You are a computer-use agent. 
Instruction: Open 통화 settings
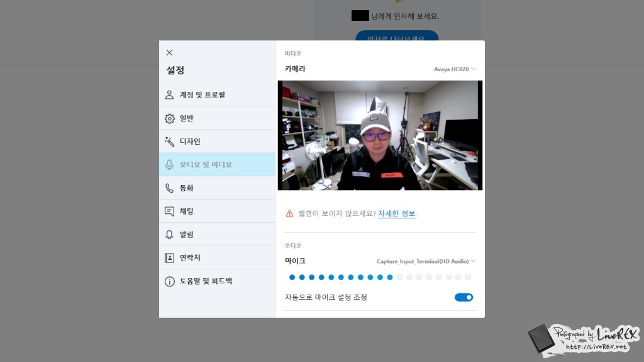[217, 188]
